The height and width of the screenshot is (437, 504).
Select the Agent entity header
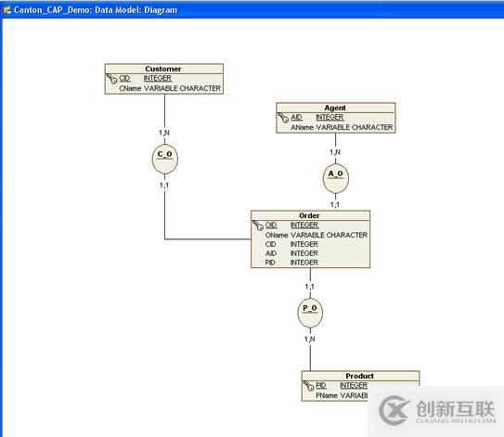tap(336, 108)
